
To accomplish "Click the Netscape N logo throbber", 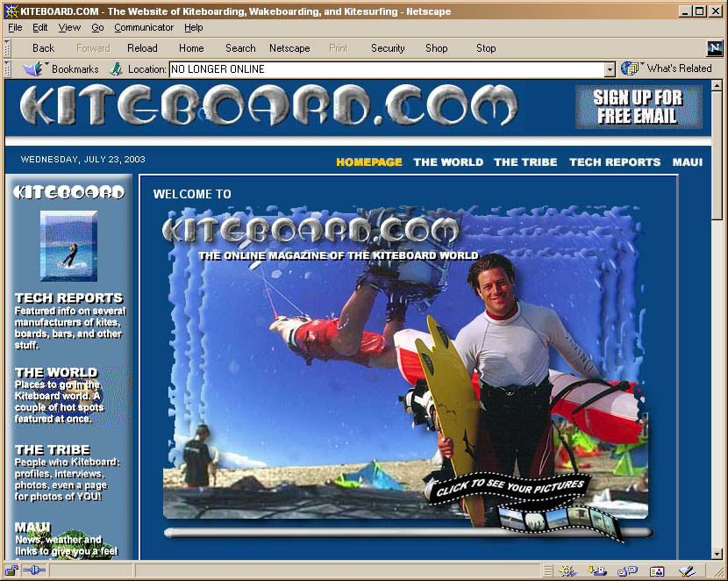I will point(715,47).
